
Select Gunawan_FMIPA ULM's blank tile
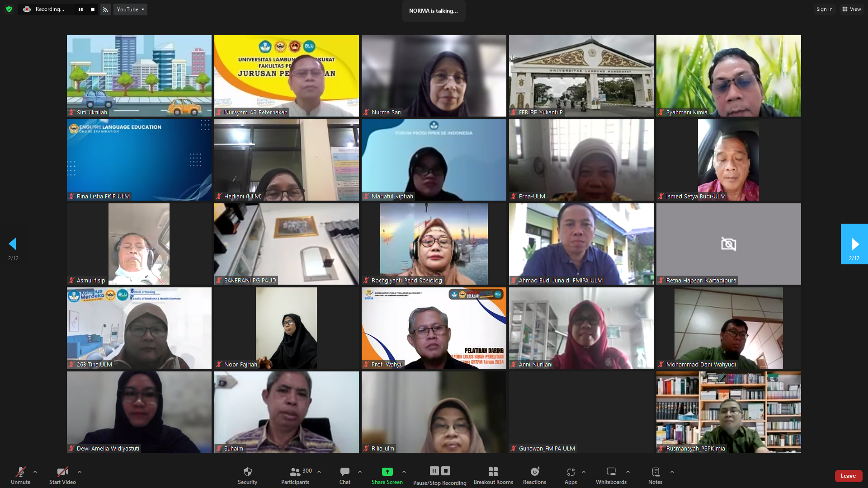pyautogui.click(x=581, y=412)
